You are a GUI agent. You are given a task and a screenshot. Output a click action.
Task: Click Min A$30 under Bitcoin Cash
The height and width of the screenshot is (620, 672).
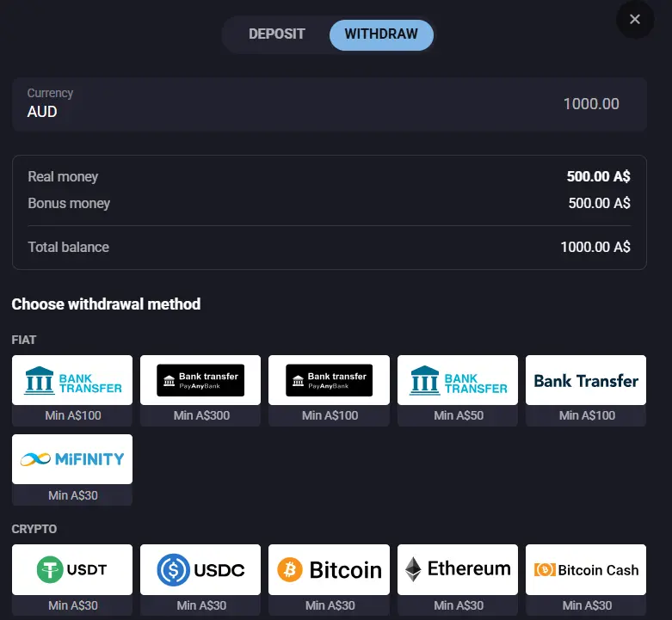(x=587, y=605)
